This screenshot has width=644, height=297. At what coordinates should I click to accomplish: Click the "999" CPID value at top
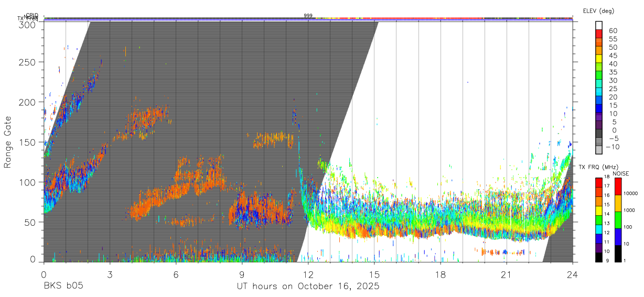coord(308,16)
